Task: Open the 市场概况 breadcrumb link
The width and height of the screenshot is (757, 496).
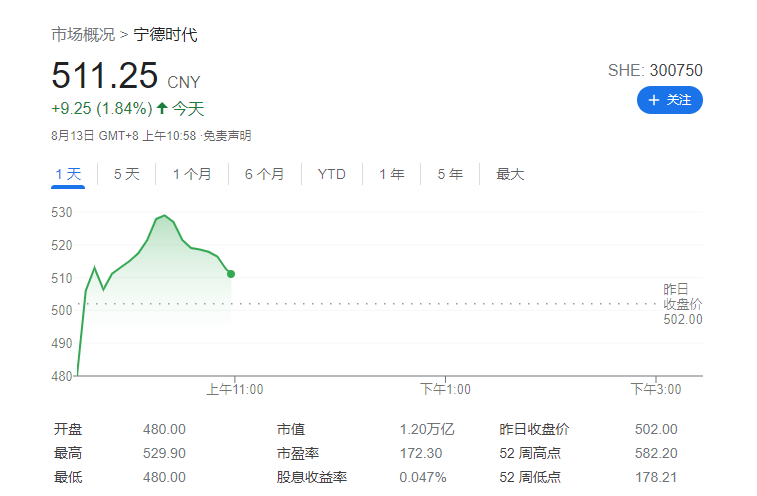Action: point(83,35)
